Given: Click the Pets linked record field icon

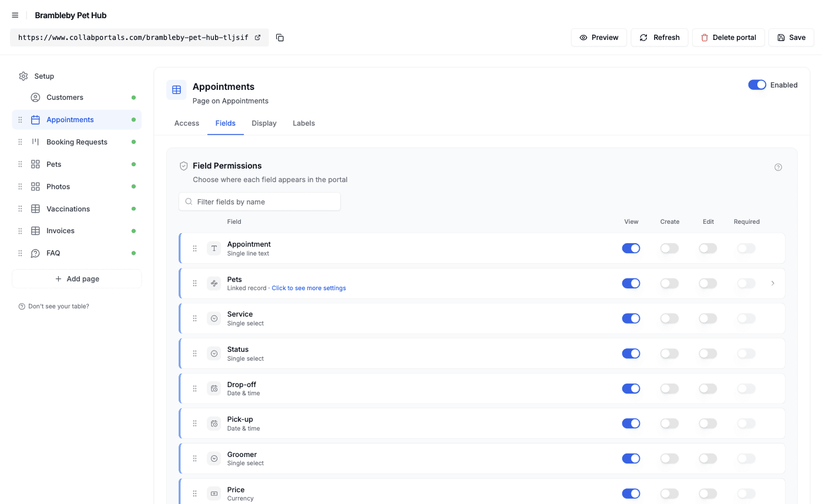Looking at the screenshot, I should (214, 283).
